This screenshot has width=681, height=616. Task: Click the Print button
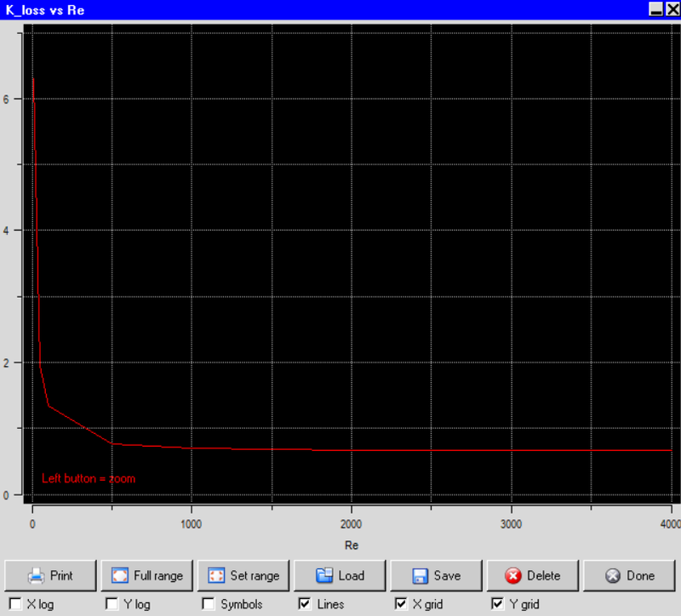(50, 576)
